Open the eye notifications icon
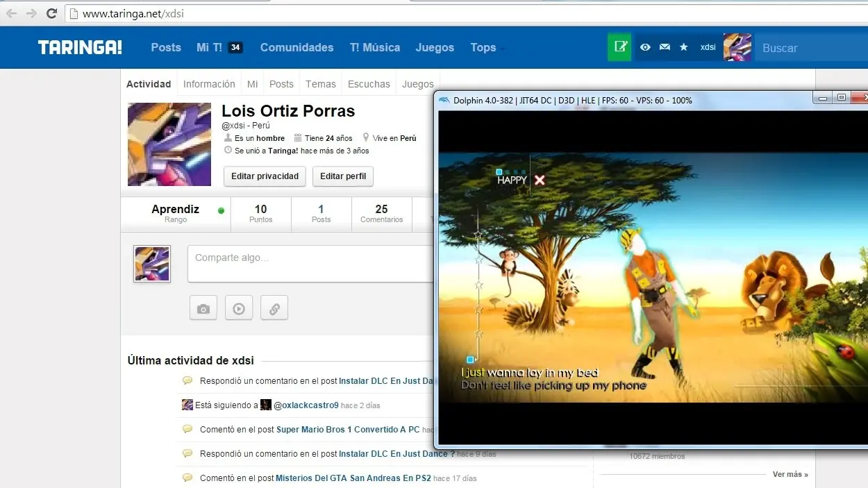This screenshot has width=868, height=488. [x=645, y=47]
